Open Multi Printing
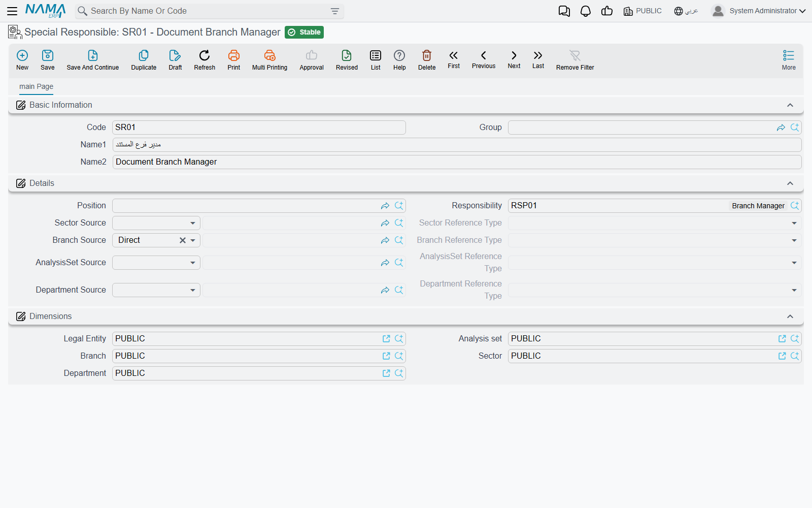 tap(269, 60)
